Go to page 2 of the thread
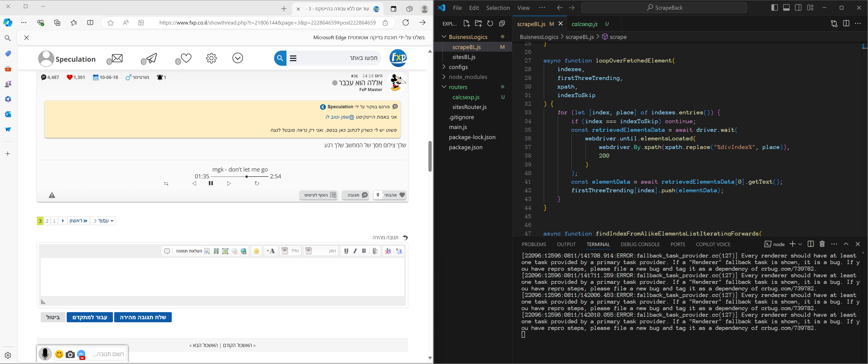 47,221
